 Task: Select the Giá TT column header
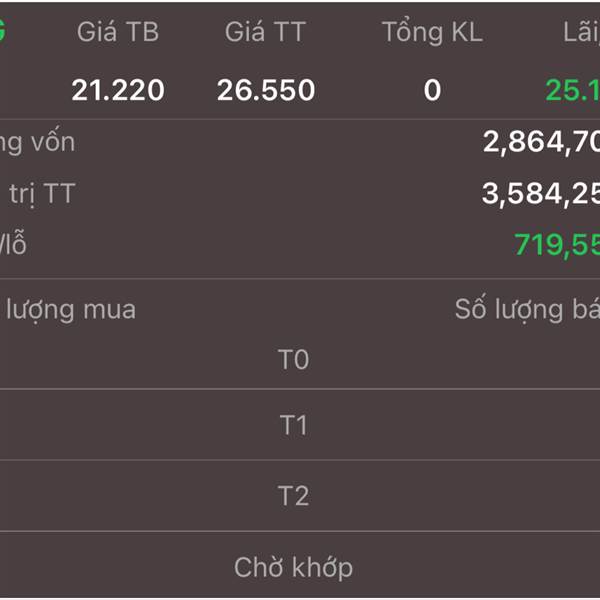point(266,33)
